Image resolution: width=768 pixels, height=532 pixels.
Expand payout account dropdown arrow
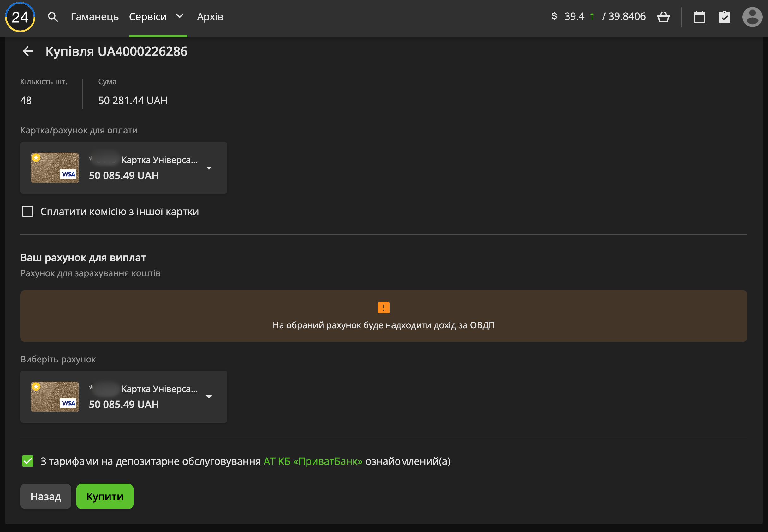(209, 397)
